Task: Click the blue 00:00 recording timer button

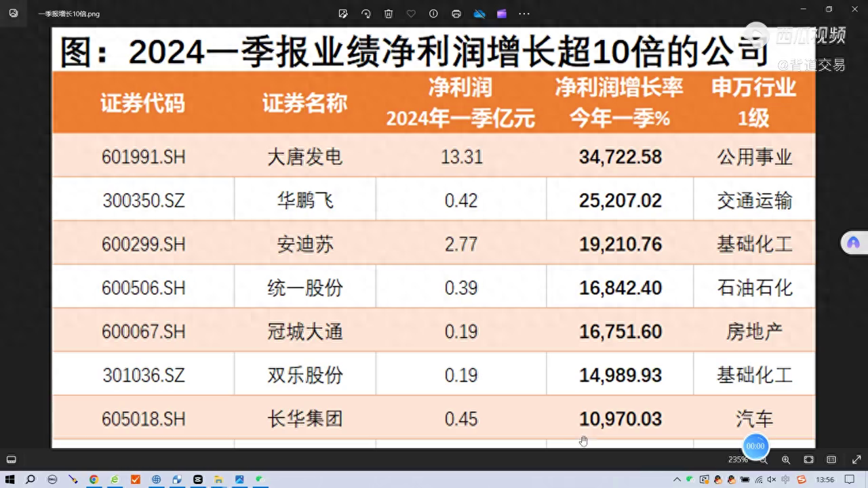Action: (755, 446)
